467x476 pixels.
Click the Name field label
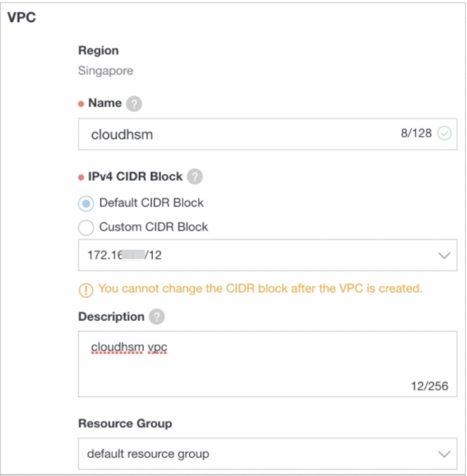pyautogui.click(x=105, y=103)
